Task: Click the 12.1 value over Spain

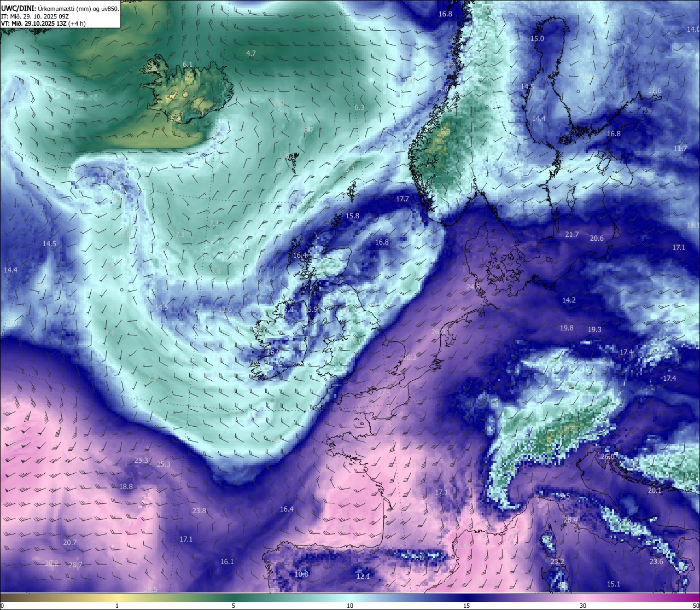Action: pos(363,577)
